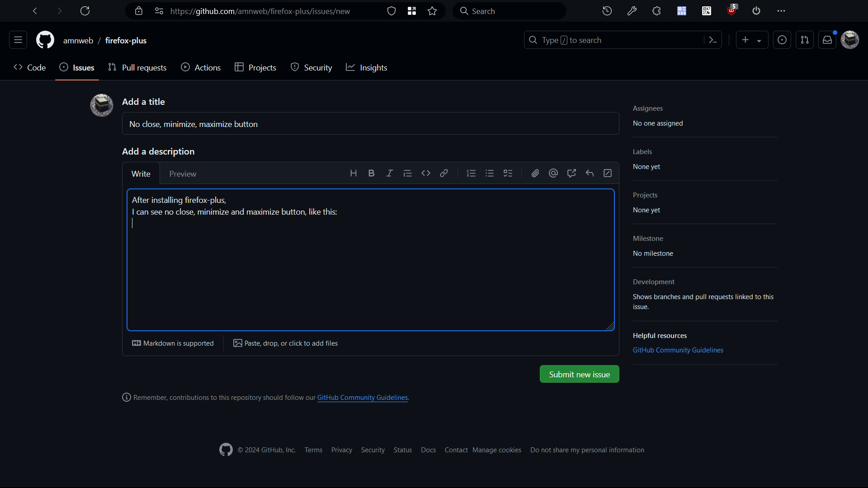Open the browser extensions puzzle icon
Screen dimensions: 868x488
point(657,11)
